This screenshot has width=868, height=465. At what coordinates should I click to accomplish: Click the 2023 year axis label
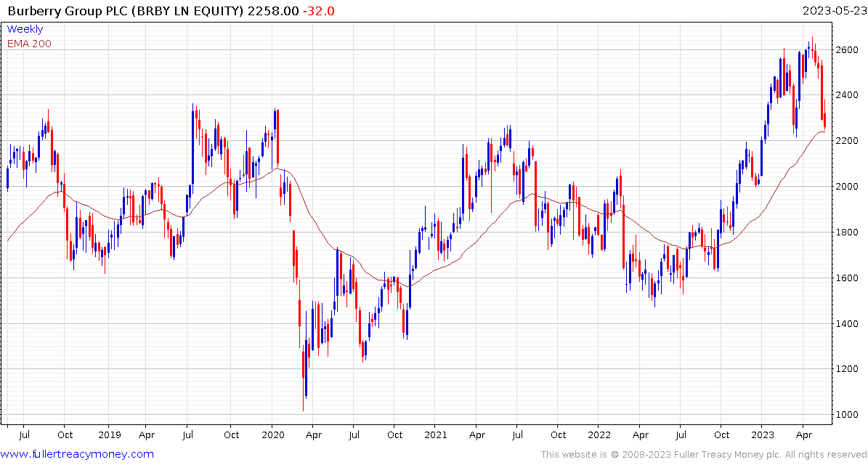click(x=761, y=435)
